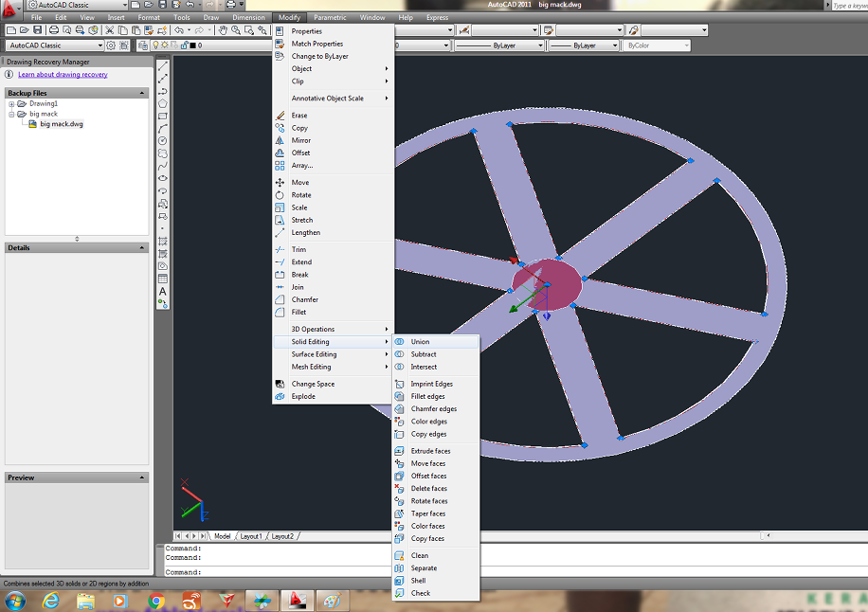
Task: Open the 3D Operations submenu
Action: click(333, 330)
